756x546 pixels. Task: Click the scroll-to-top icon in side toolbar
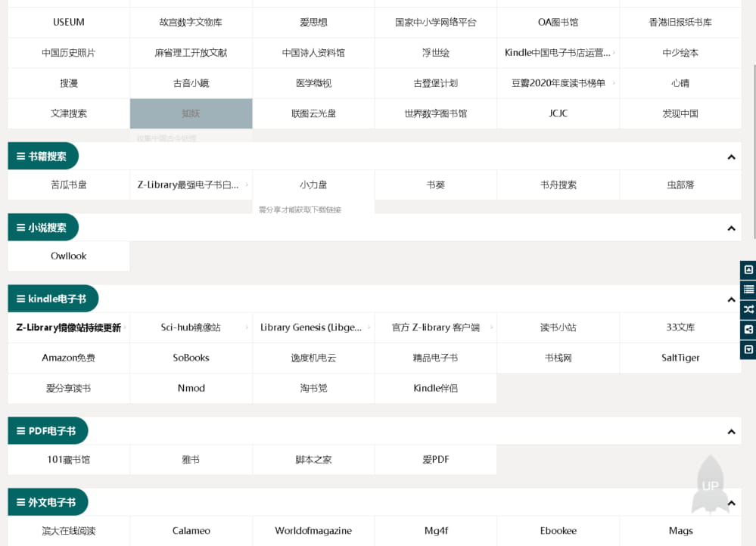748,270
